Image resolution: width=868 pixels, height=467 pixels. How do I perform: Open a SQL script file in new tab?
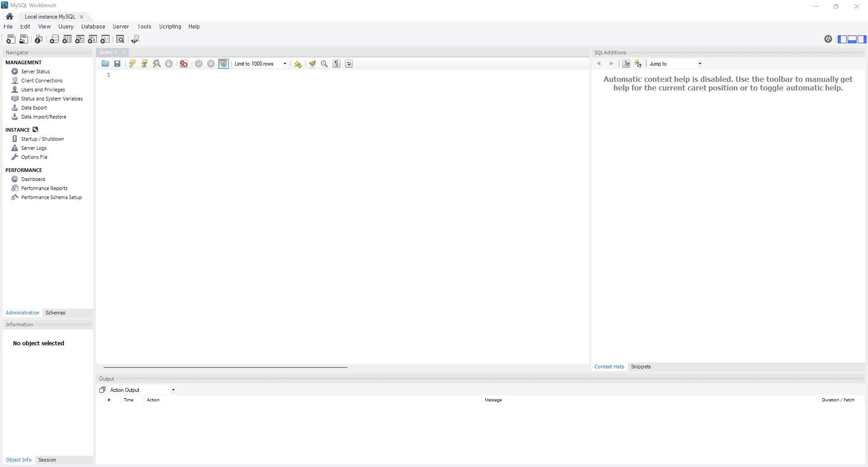point(24,39)
